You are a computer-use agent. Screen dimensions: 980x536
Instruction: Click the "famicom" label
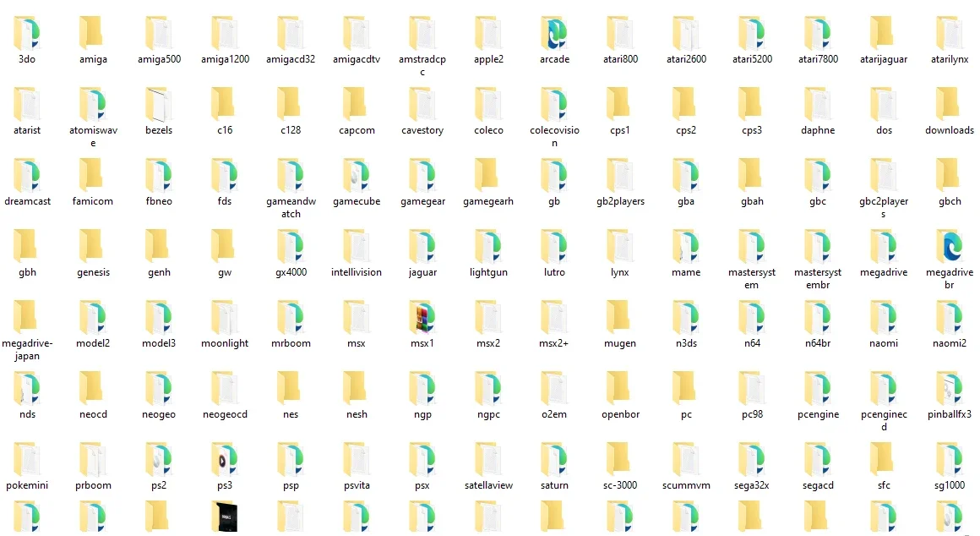pos(92,201)
